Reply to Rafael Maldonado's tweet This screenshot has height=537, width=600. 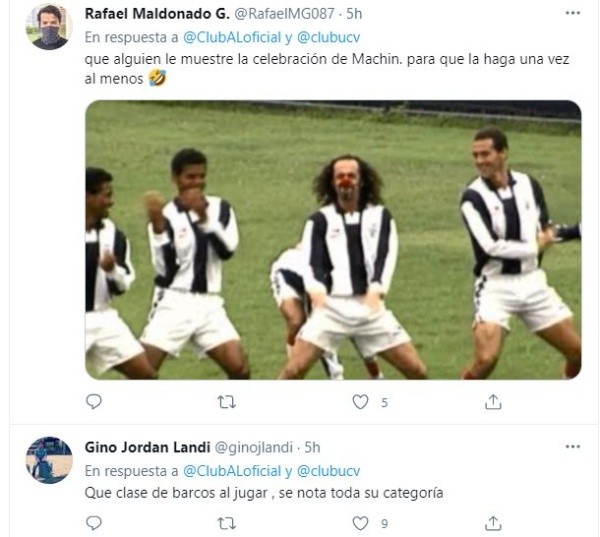94,402
